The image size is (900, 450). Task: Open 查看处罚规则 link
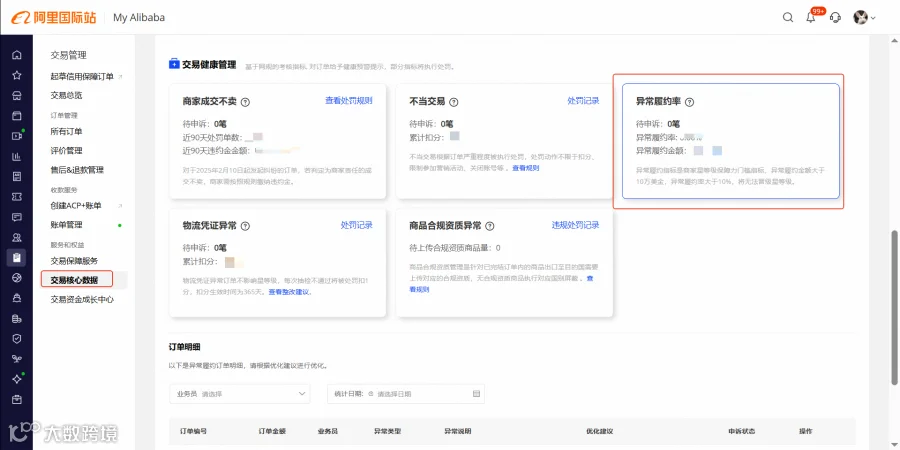click(348, 100)
